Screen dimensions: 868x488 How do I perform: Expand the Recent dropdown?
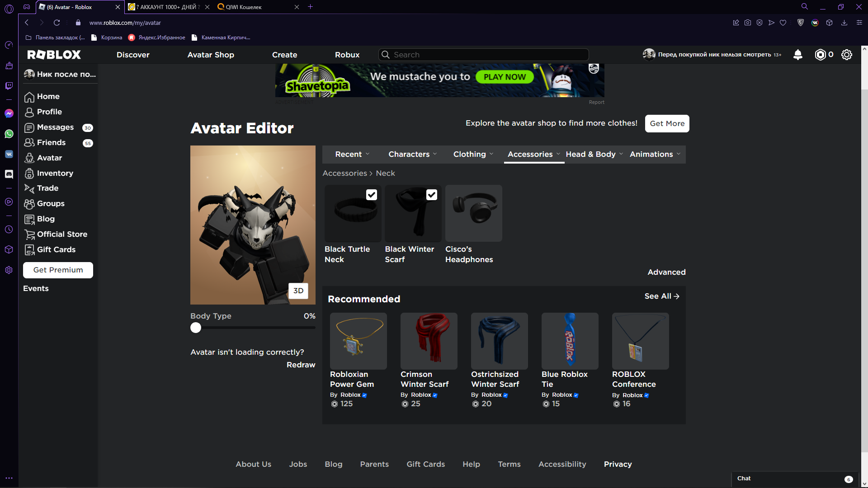352,154
